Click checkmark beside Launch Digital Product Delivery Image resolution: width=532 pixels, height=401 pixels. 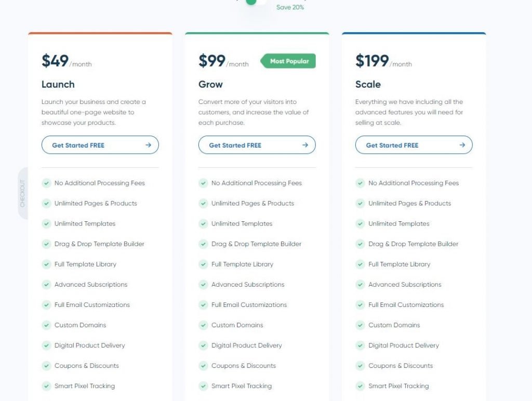click(x=46, y=345)
